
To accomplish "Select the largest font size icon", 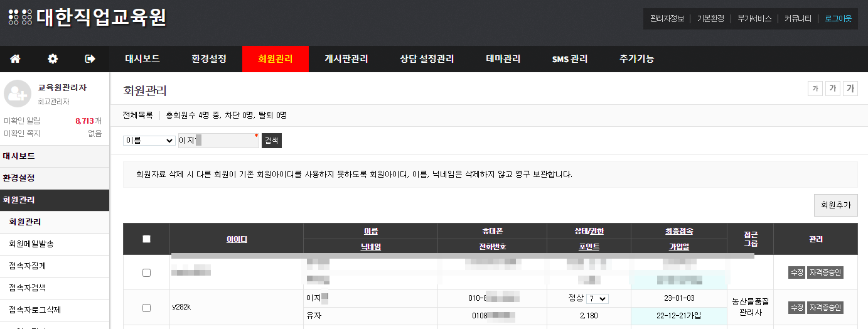I will [850, 89].
